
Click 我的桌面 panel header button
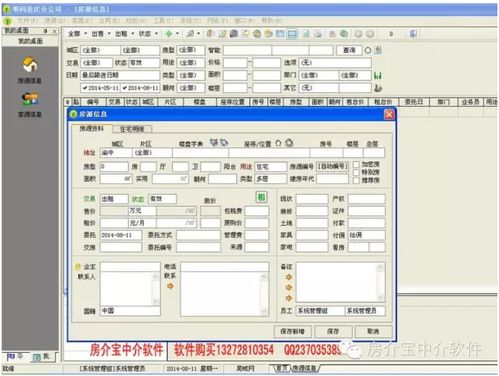pos(30,41)
